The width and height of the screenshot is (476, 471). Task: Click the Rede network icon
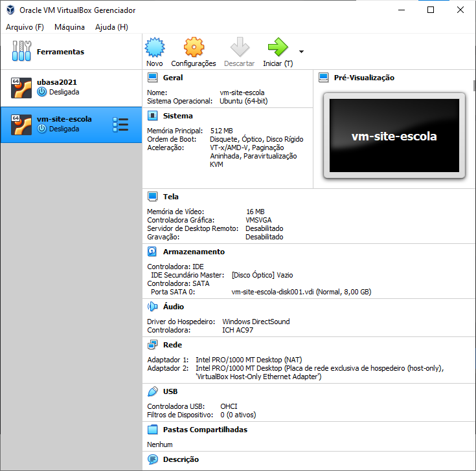pos(153,345)
